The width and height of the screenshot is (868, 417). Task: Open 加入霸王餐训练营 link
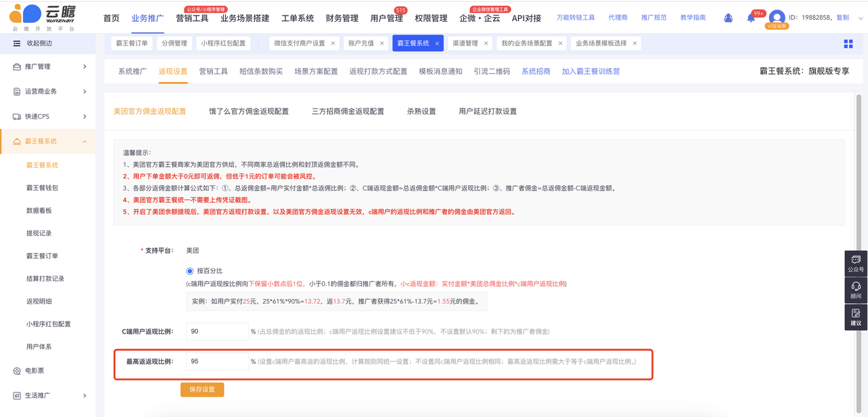tap(591, 71)
